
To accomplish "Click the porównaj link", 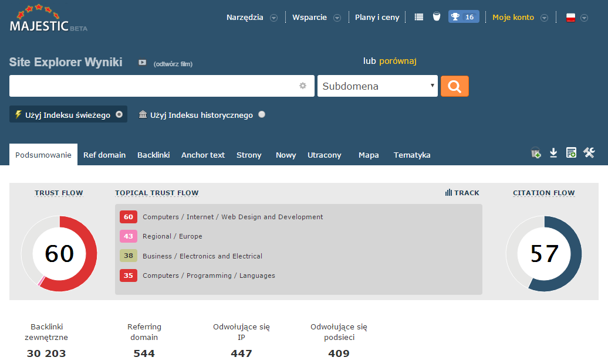I will coord(397,61).
